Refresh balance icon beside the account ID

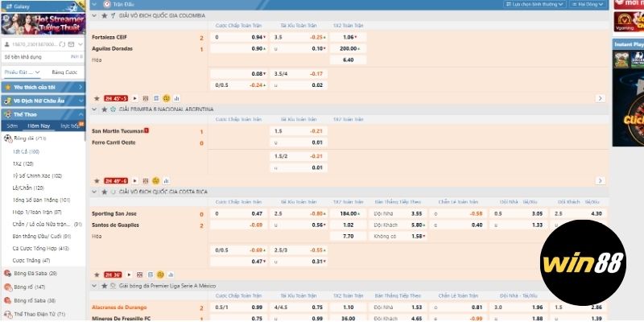pyautogui.click(x=62, y=44)
